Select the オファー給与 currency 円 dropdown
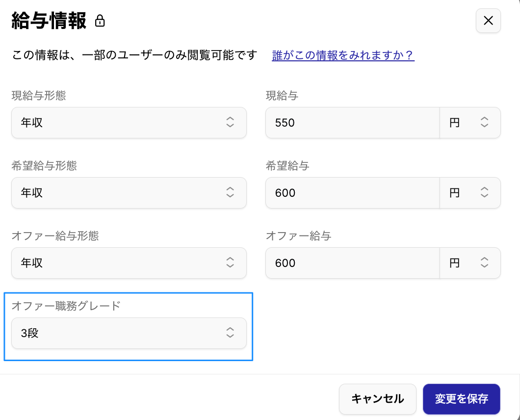Screen dimensions: 520x420 [469, 263]
